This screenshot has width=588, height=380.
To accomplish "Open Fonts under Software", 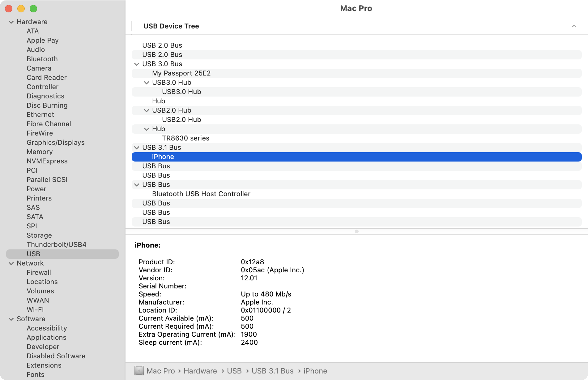I will [x=36, y=375].
